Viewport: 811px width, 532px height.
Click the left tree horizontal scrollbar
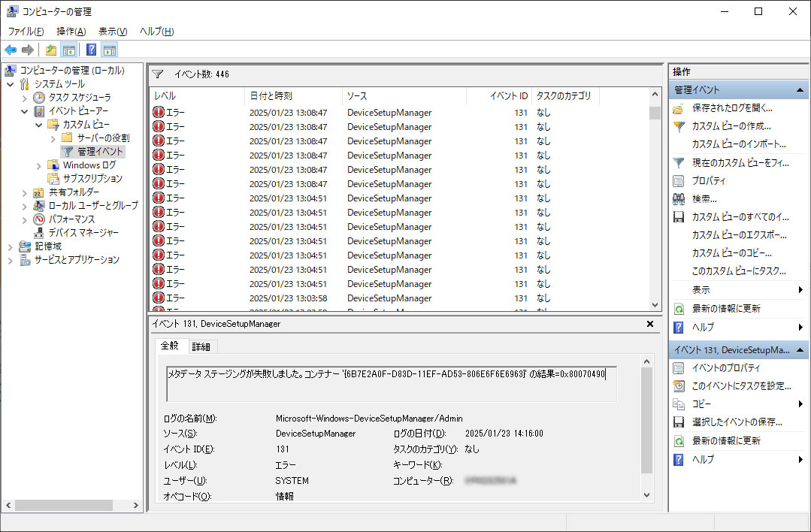pos(71,506)
